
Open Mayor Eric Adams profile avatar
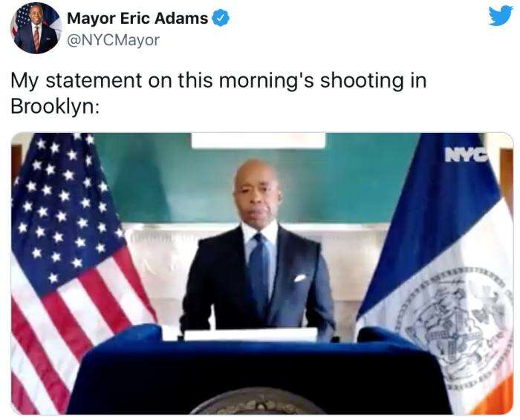[x=36, y=28]
